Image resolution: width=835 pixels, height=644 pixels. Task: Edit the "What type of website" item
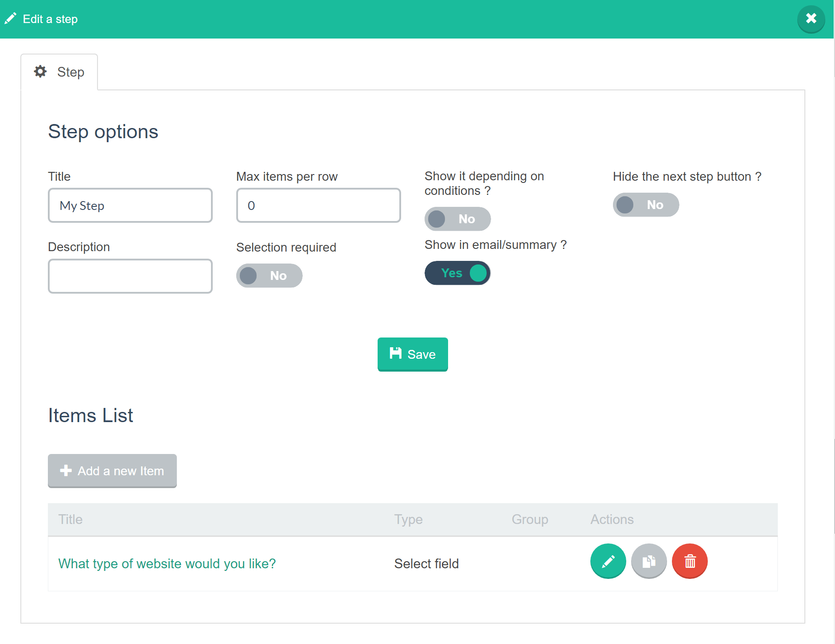point(608,561)
